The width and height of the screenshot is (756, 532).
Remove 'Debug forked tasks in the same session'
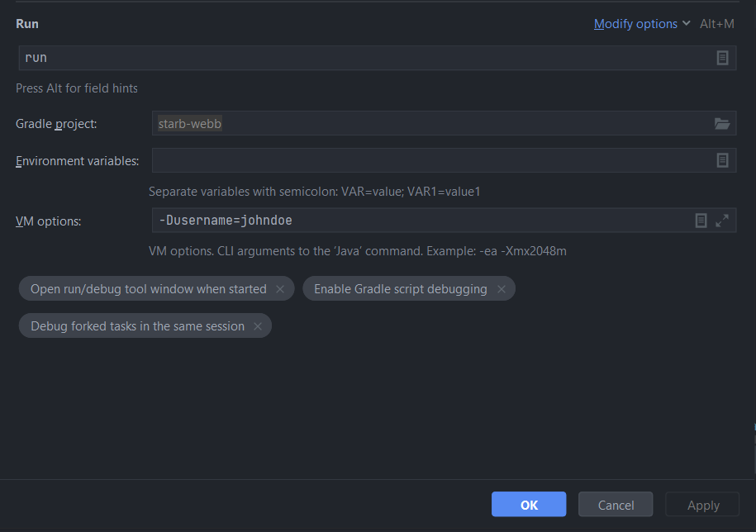pos(258,326)
